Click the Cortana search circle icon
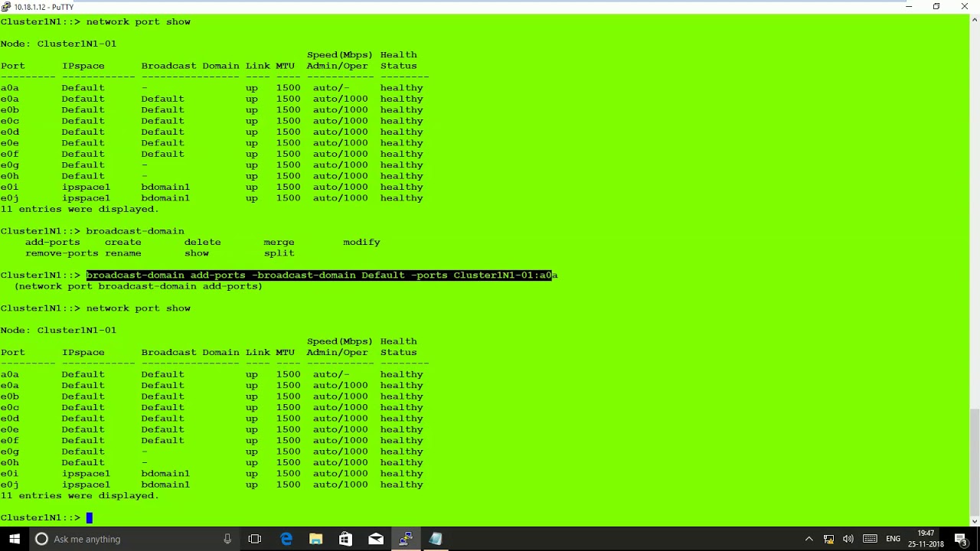This screenshot has height=551, width=980. tap(41, 539)
